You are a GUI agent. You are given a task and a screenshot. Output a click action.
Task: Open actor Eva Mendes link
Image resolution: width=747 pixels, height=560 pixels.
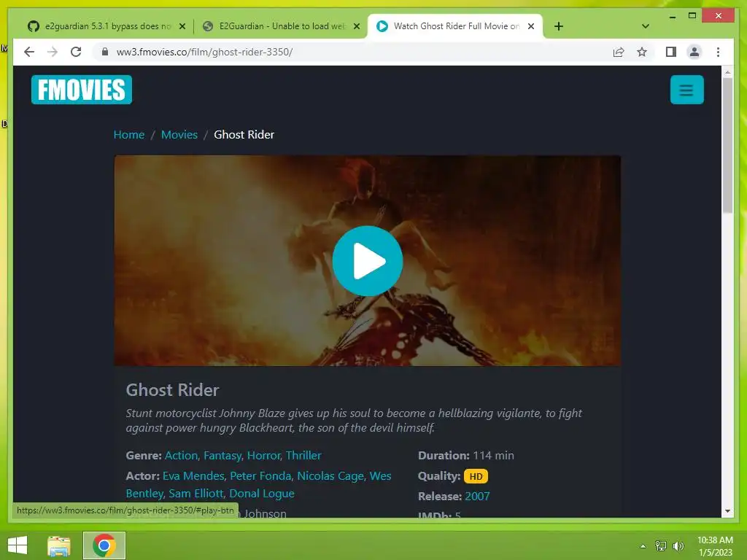tap(193, 476)
